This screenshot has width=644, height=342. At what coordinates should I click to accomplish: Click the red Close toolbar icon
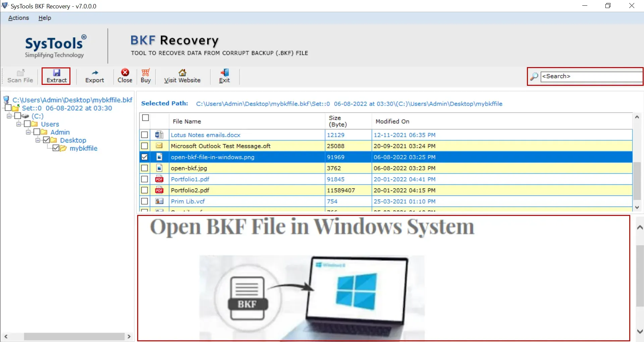pyautogui.click(x=125, y=72)
